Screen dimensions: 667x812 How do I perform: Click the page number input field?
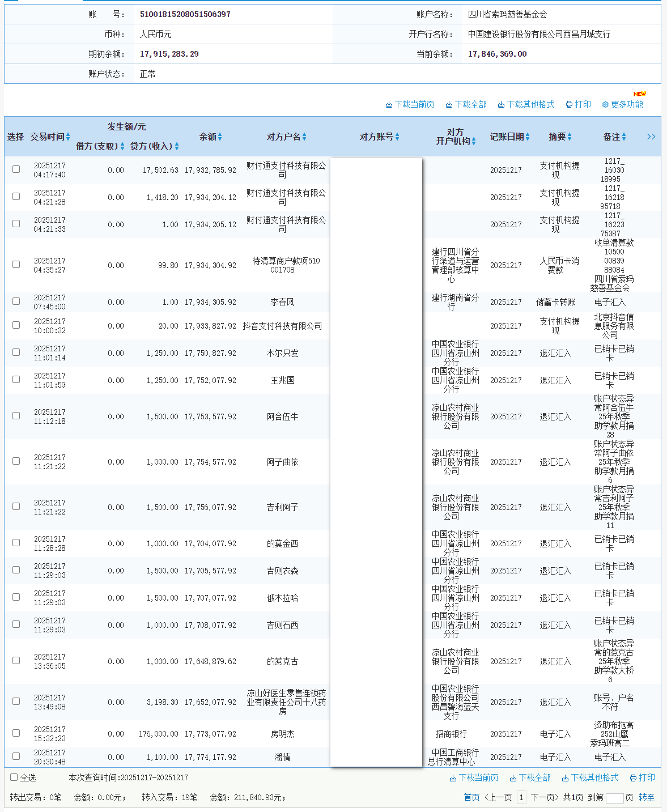614,798
